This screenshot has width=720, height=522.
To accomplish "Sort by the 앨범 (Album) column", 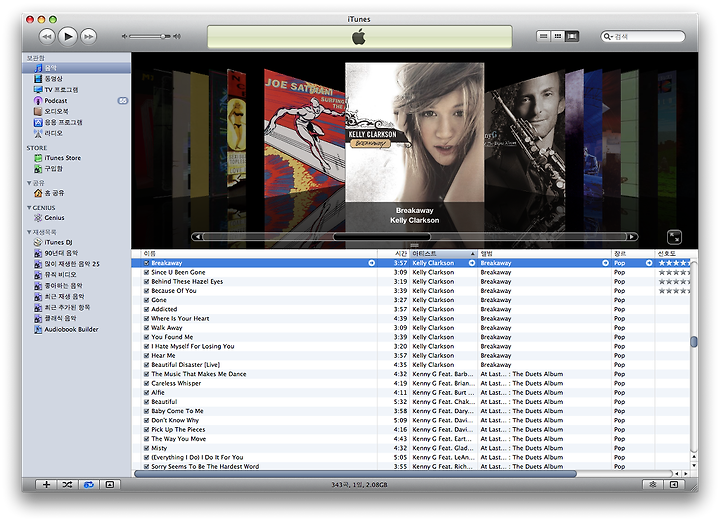I will coord(545,254).
